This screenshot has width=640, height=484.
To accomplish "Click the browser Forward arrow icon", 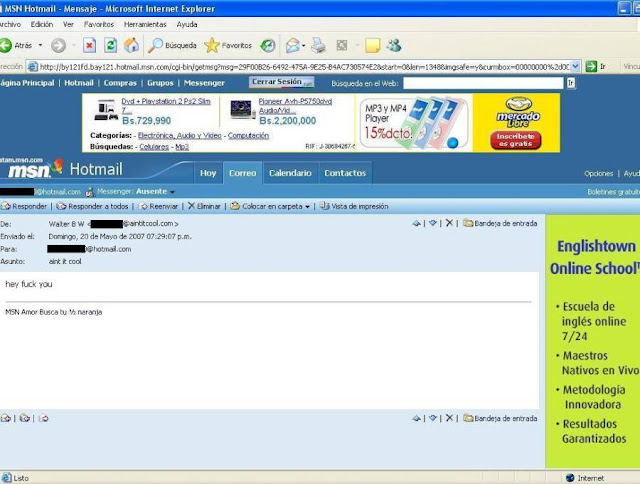I will click(58, 45).
